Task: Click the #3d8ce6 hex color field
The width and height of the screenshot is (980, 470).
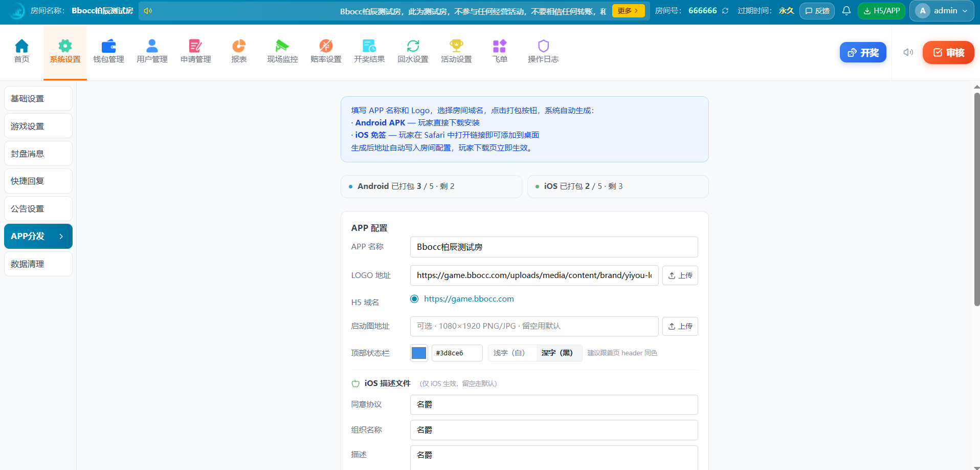Action: tap(457, 353)
